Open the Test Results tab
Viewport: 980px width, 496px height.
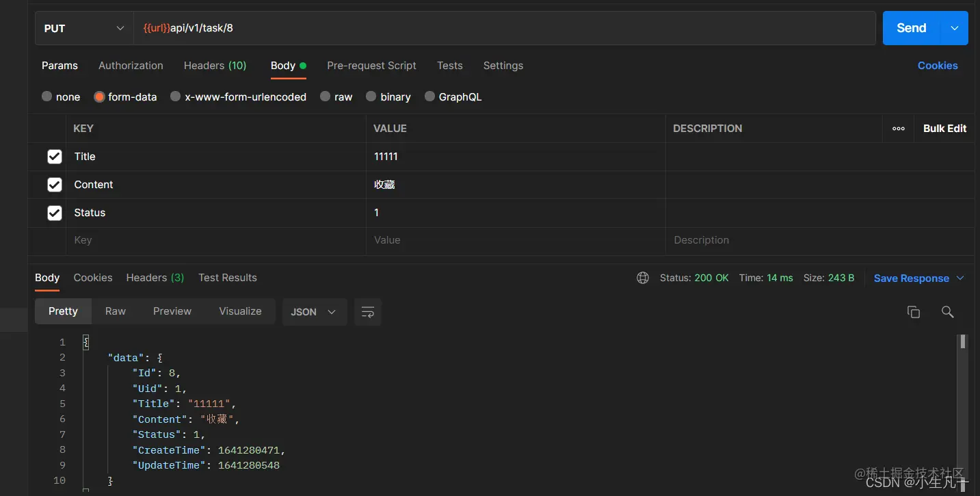pyautogui.click(x=228, y=278)
